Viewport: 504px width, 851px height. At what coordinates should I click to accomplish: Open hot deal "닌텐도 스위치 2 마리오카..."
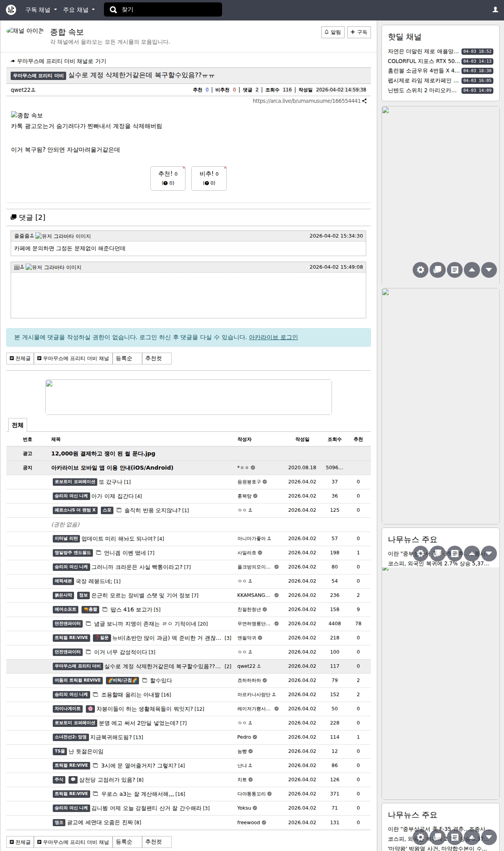422,90
